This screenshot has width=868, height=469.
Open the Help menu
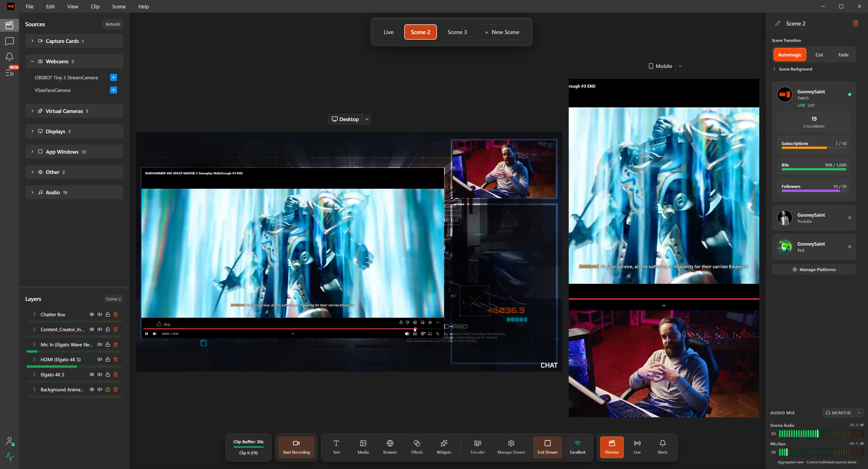[x=143, y=6]
